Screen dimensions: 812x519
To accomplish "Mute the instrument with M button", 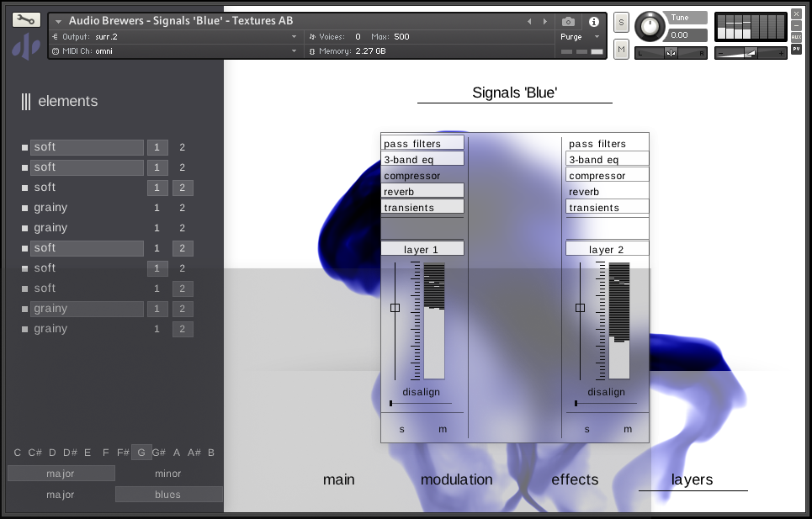I will [621, 50].
